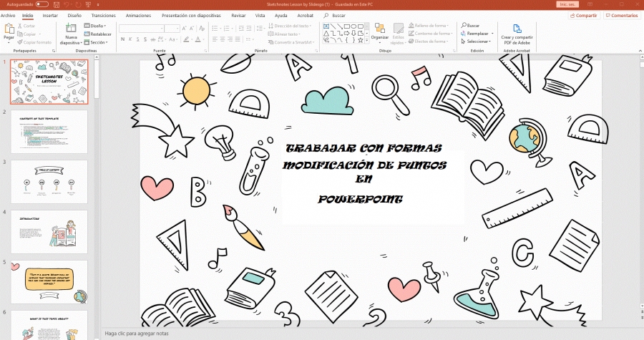This screenshot has height=340, width=644.
Task: Click the Organizar icon
Action: [380, 28]
